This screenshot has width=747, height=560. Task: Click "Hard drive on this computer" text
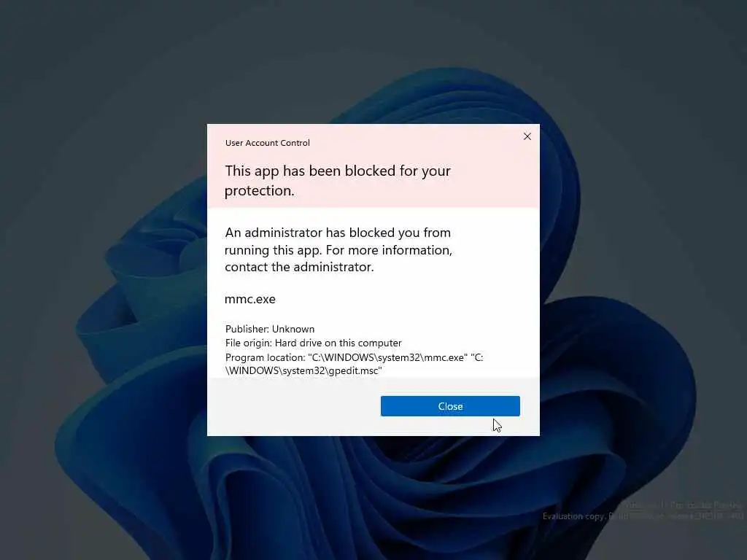point(338,343)
